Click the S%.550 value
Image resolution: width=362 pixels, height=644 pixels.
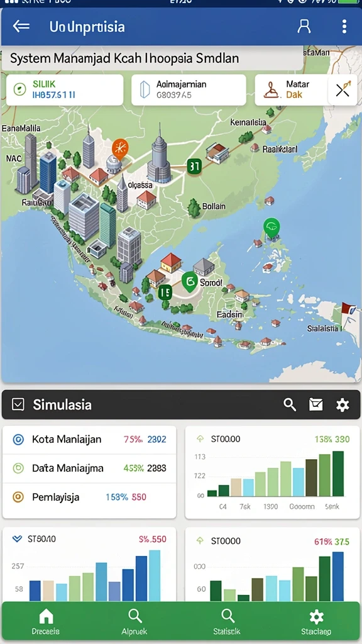[152, 539]
